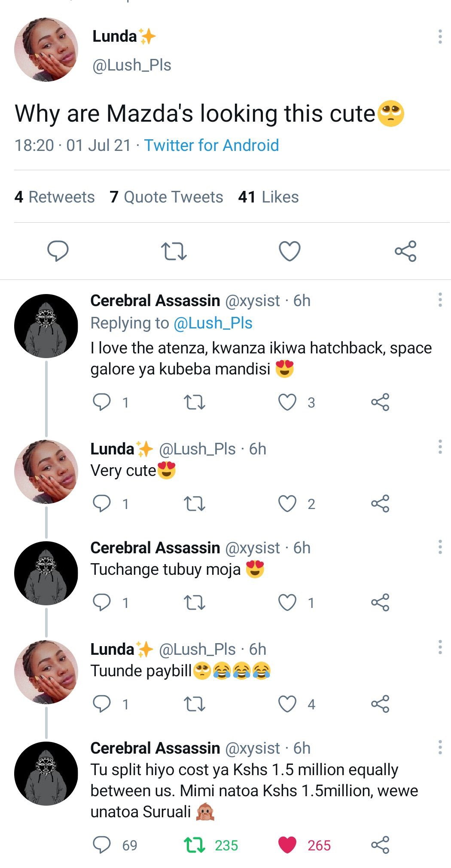Retweet the 'Very cute' reply
This screenshot has height=868, width=451.
(194, 503)
